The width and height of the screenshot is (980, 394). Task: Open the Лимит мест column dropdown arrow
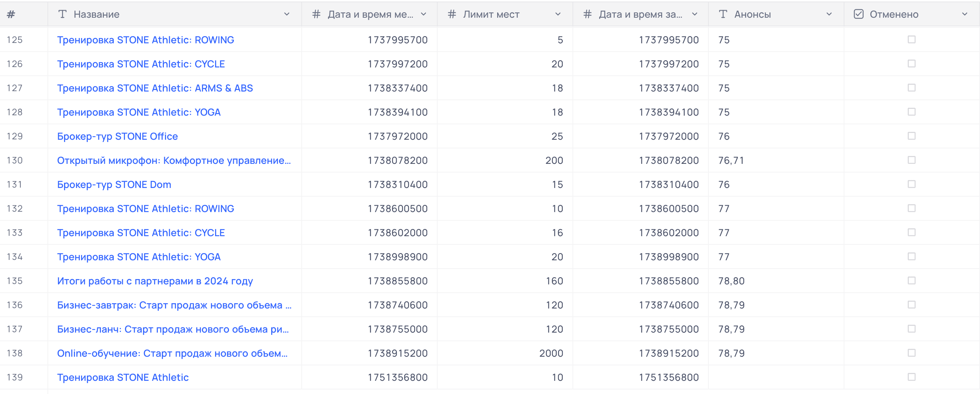(x=558, y=14)
